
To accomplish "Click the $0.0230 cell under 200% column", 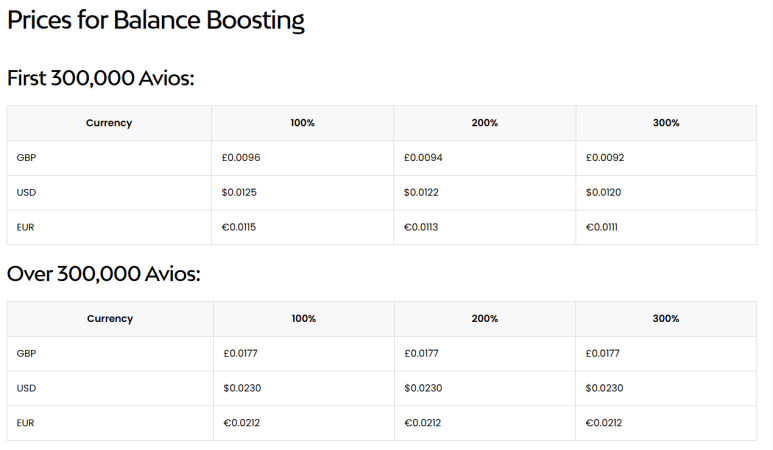I will coord(485,388).
